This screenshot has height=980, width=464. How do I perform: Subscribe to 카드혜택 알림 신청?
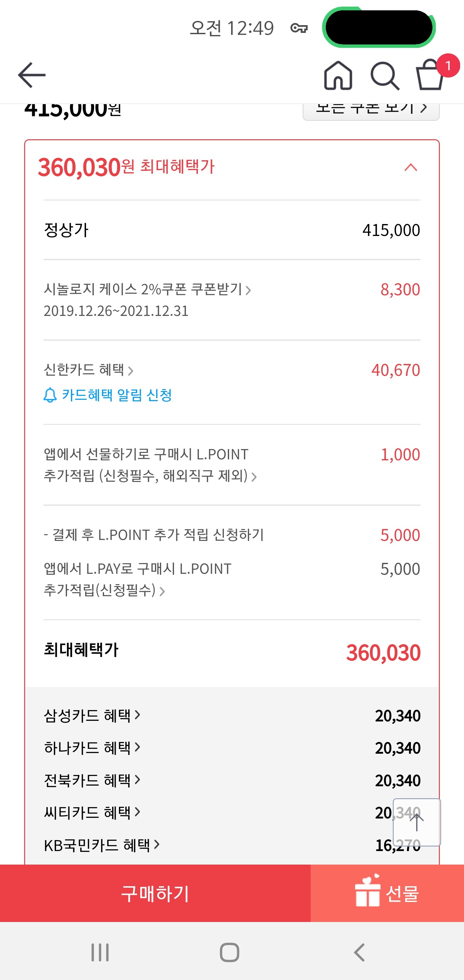click(x=108, y=395)
